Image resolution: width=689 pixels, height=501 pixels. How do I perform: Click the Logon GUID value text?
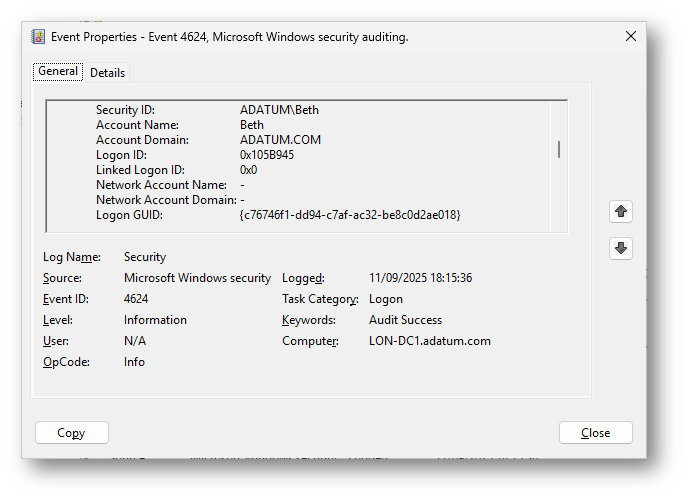[x=349, y=215]
